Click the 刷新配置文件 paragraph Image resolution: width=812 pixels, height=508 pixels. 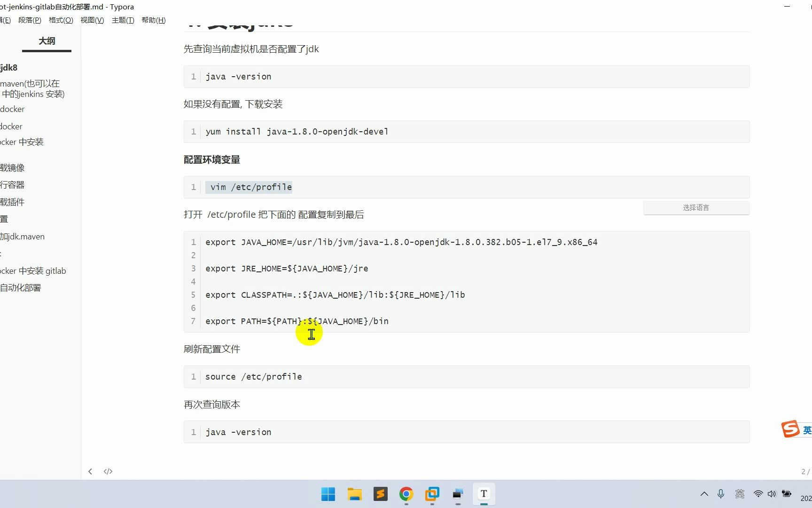pos(212,349)
